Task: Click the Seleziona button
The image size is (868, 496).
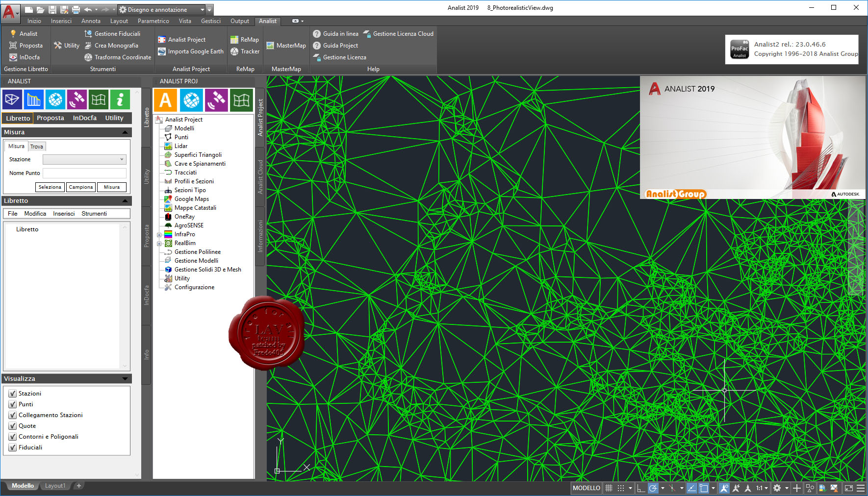Action: point(50,187)
